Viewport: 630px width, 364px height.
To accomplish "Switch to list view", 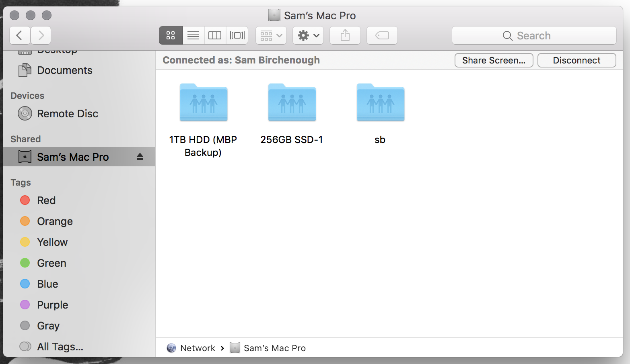I will tap(193, 35).
